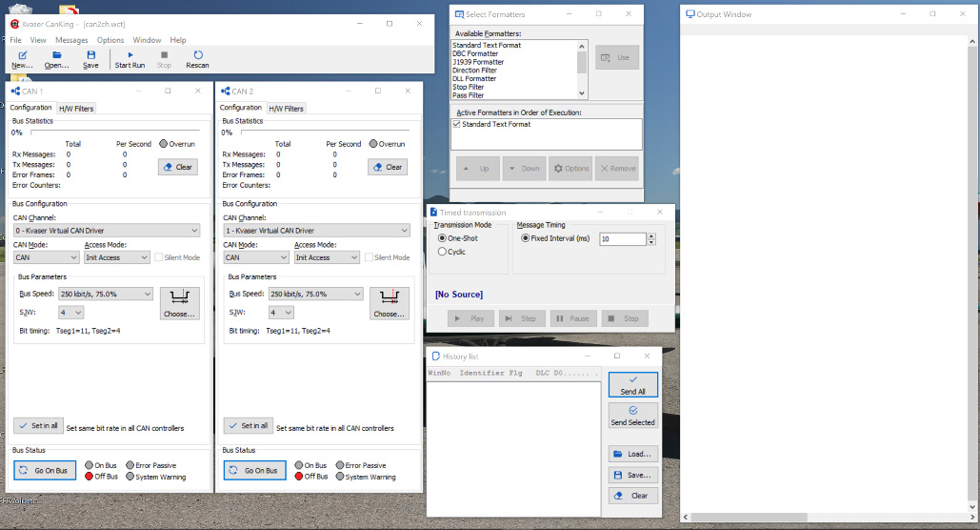Toggle Silent Mode checkbox in CAN 1
Viewport: 980px width, 530px height.
159,257
